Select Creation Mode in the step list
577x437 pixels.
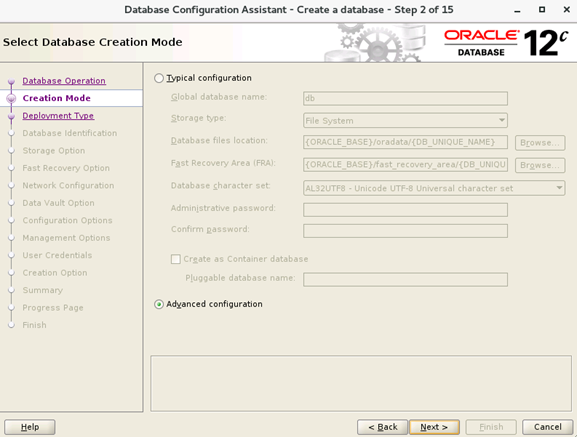(x=57, y=98)
